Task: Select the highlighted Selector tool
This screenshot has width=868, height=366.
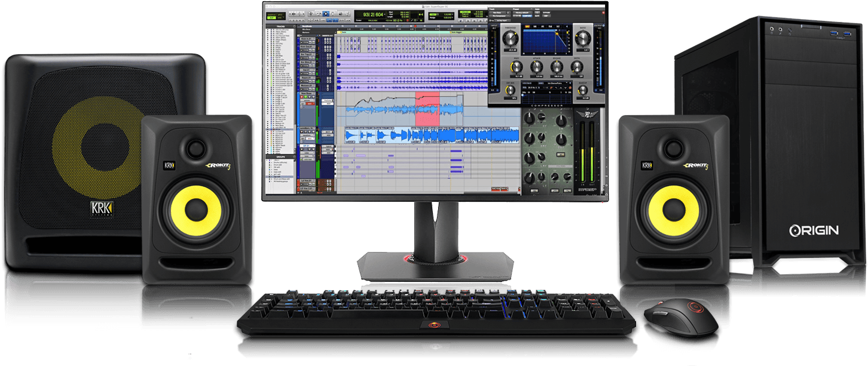Action: click(x=326, y=14)
